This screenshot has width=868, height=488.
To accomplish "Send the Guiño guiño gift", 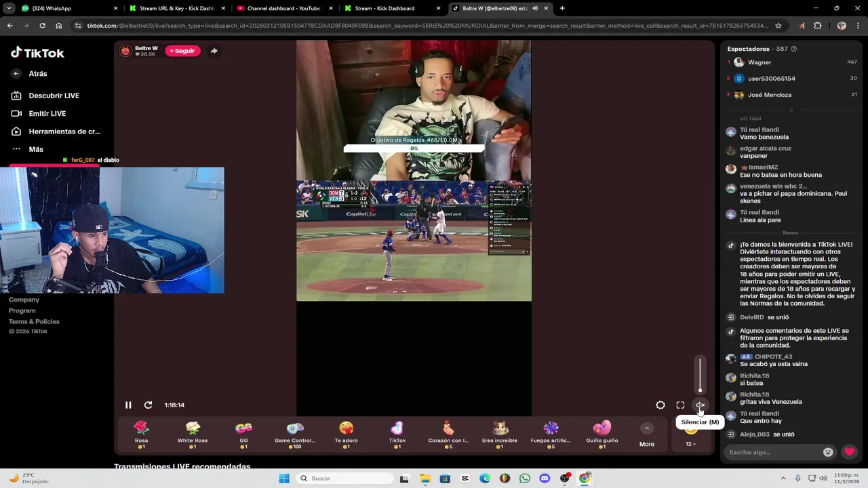I will coord(602,434).
